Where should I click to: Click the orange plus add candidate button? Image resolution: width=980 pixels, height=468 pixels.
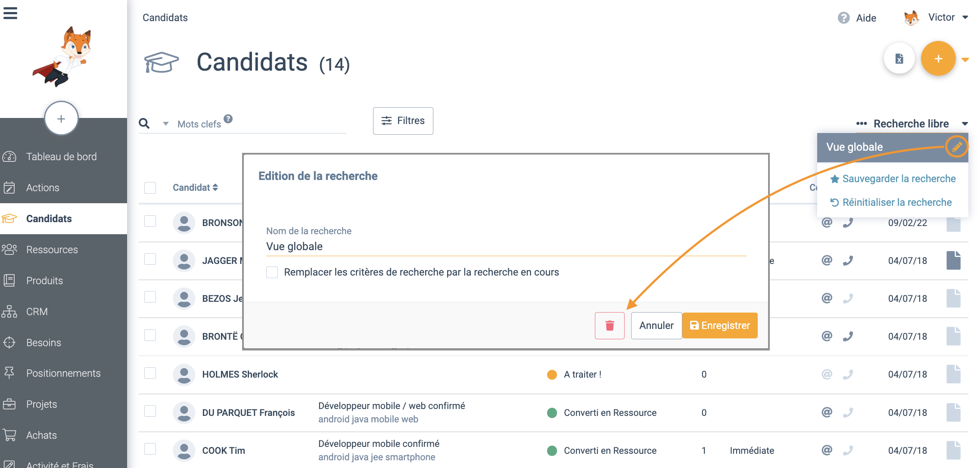tap(938, 59)
